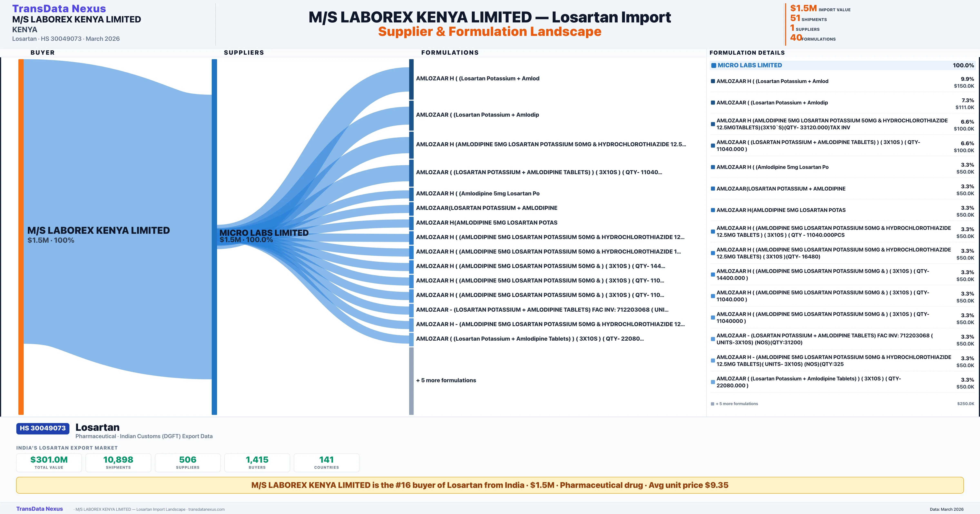The image size is (980, 514).
Task: Click the TransDataNexus logo at top left
Action: [59, 8]
